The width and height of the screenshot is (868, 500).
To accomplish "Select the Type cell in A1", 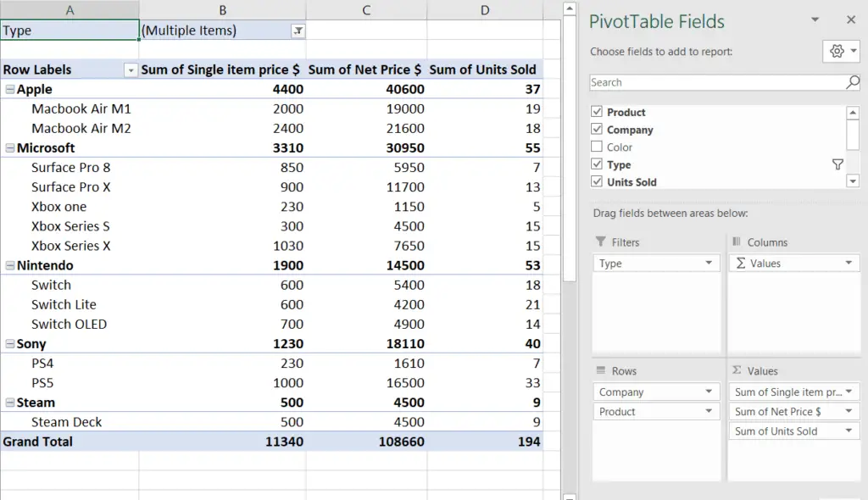I will 70,31.
